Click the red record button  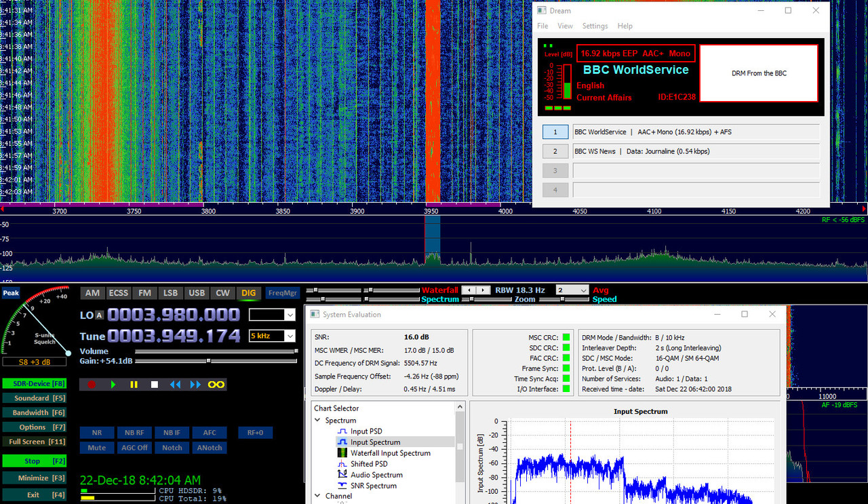[92, 385]
